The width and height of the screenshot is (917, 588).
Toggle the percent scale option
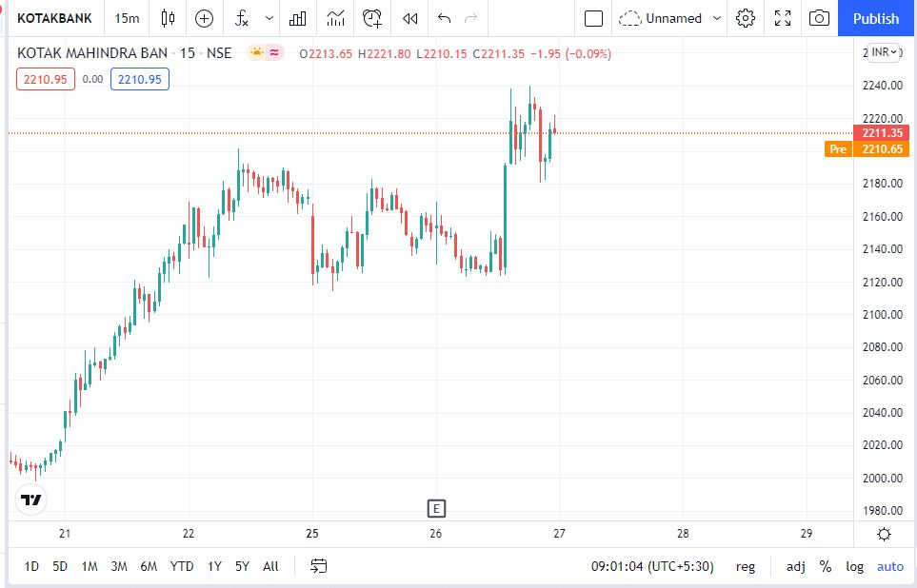(x=825, y=566)
